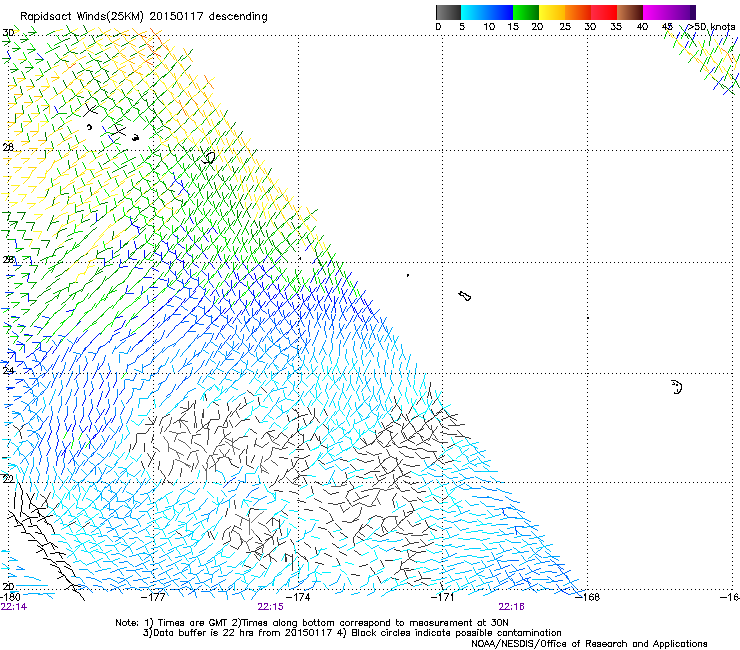Click the magenta 40-45 knots legend swatch
The height and width of the screenshot is (650, 740).
[656, 12]
